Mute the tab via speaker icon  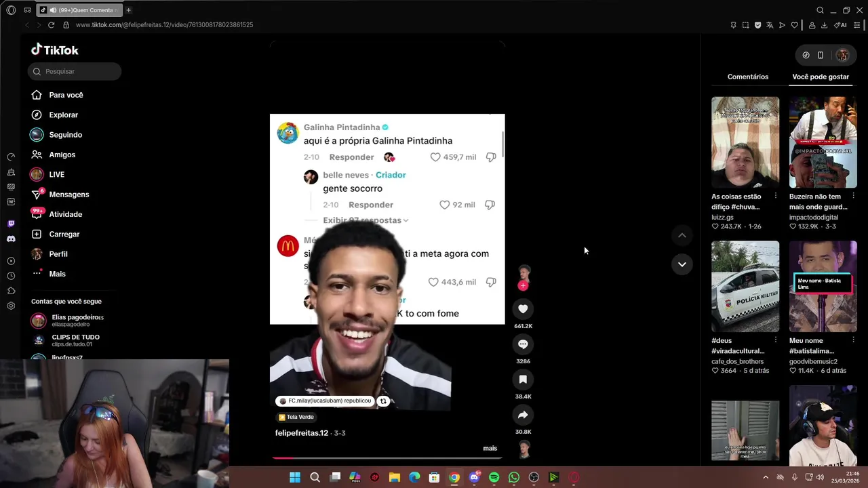click(53, 10)
